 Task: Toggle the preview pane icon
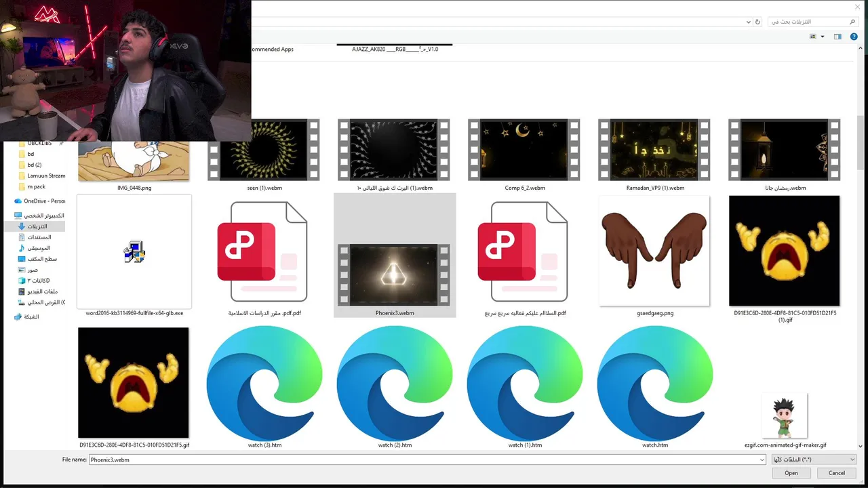(x=837, y=37)
